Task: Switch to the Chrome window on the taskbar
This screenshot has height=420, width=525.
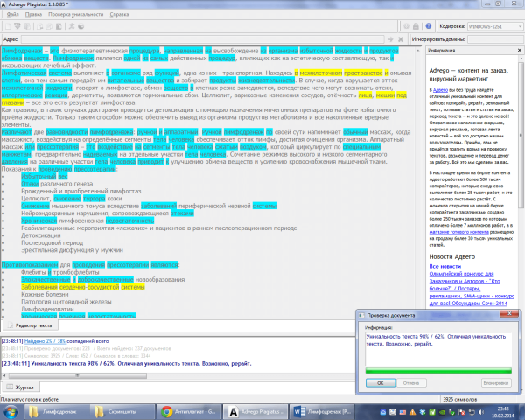Action: point(190,412)
